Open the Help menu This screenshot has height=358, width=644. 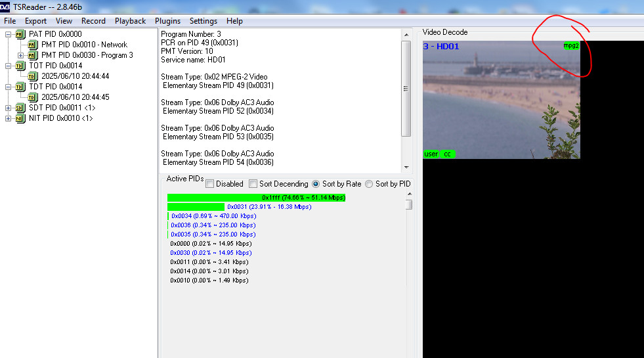tap(234, 21)
